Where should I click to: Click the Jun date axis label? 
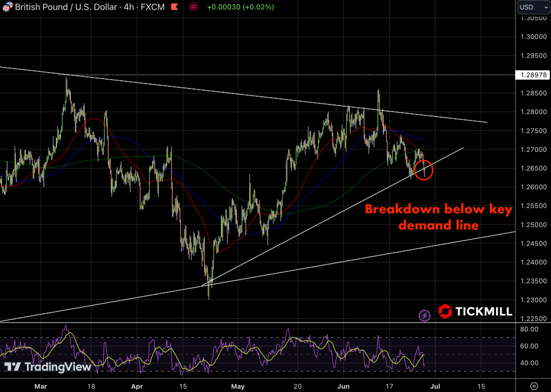343,386
